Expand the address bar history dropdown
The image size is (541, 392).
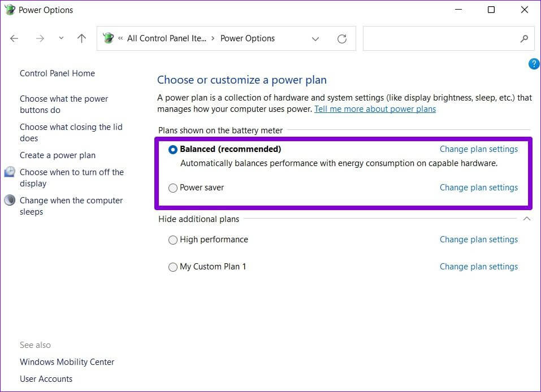pyautogui.click(x=315, y=38)
